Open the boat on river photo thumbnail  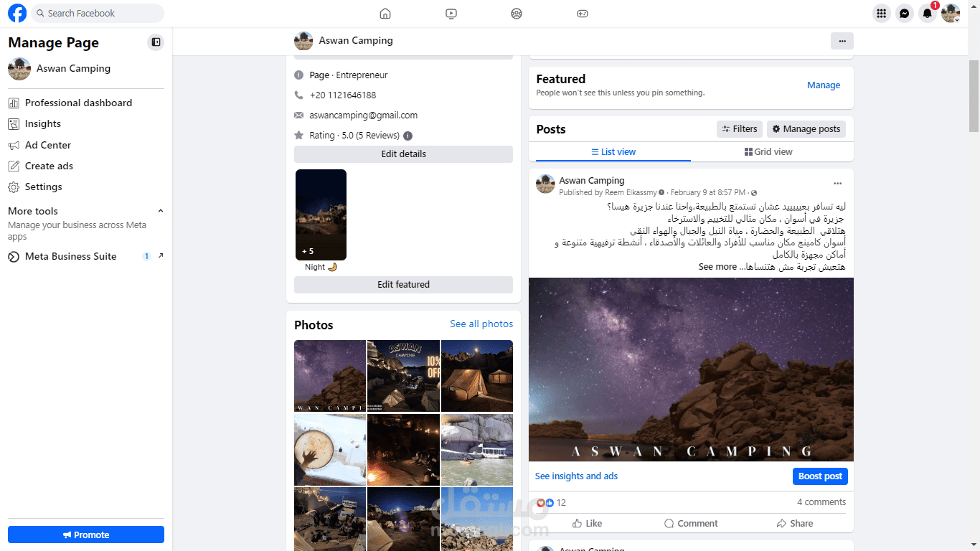click(477, 450)
